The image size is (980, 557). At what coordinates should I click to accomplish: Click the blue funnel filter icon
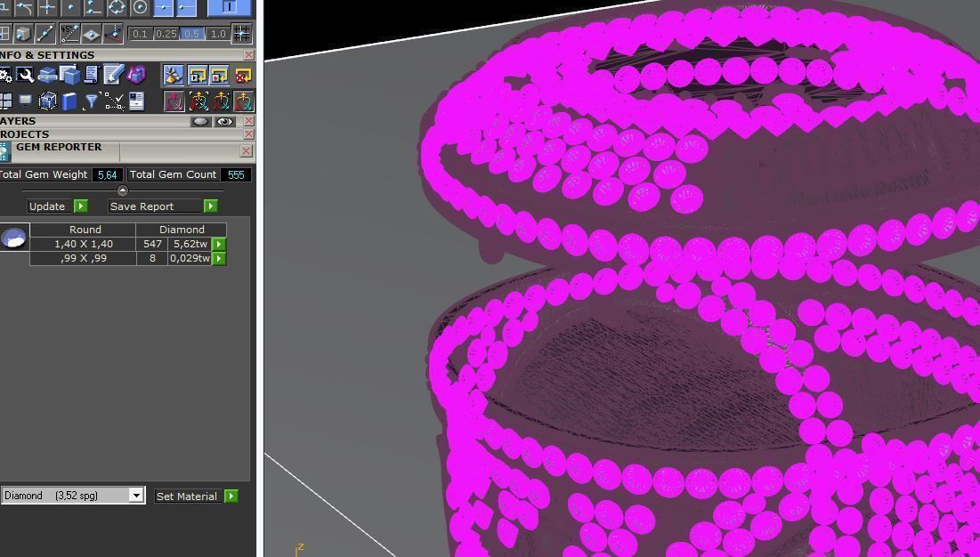92,101
